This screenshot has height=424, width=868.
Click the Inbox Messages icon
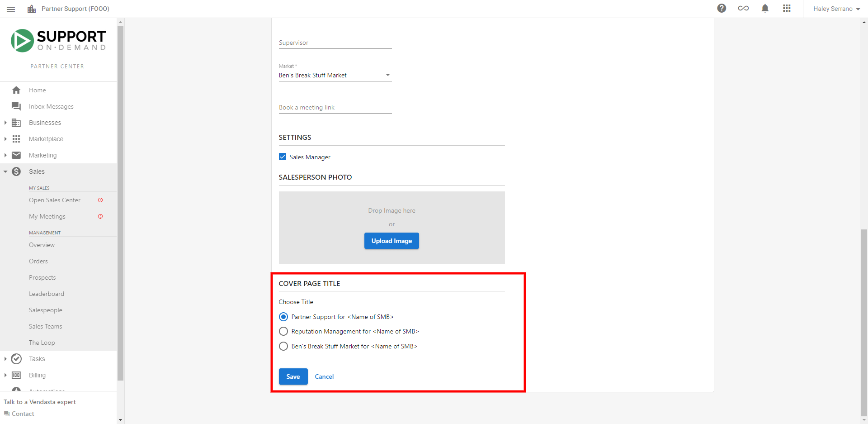16,106
